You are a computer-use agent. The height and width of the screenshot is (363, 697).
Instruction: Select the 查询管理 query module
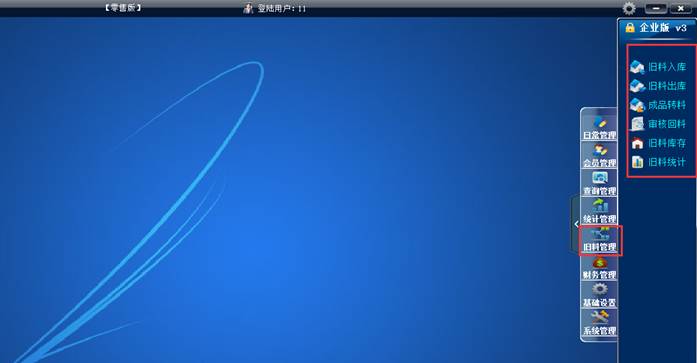point(599,183)
